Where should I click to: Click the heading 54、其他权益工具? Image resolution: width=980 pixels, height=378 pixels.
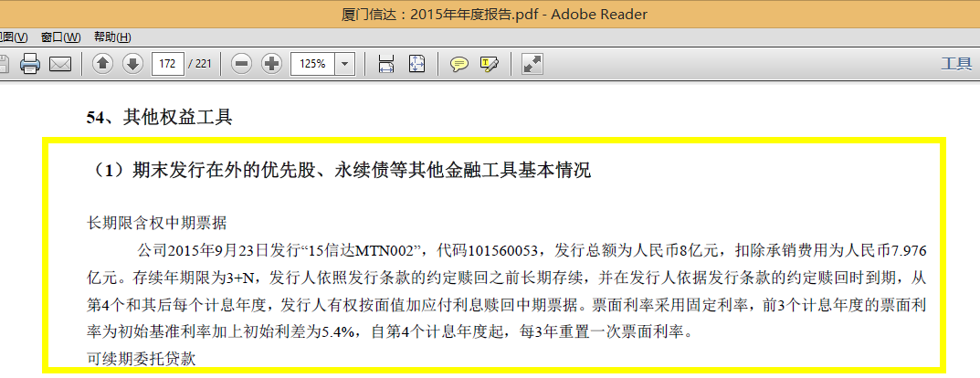(159, 117)
